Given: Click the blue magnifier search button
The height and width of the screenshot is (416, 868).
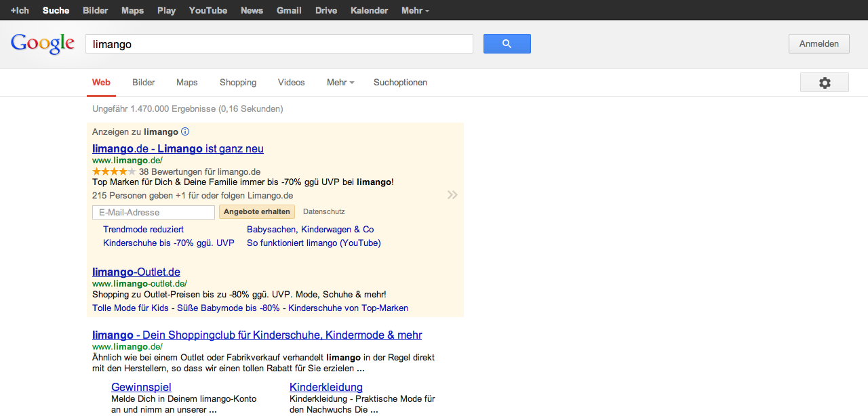Looking at the screenshot, I should 507,44.
